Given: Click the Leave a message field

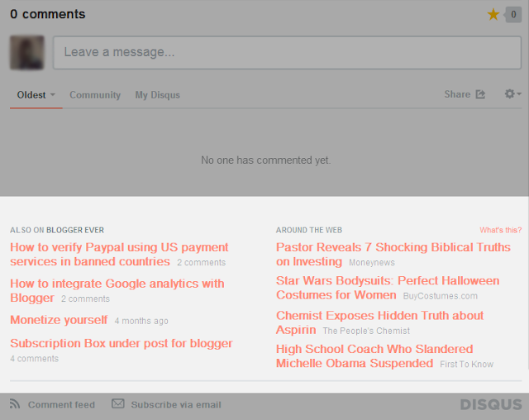Looking at the screenshot, I should 287,52.
